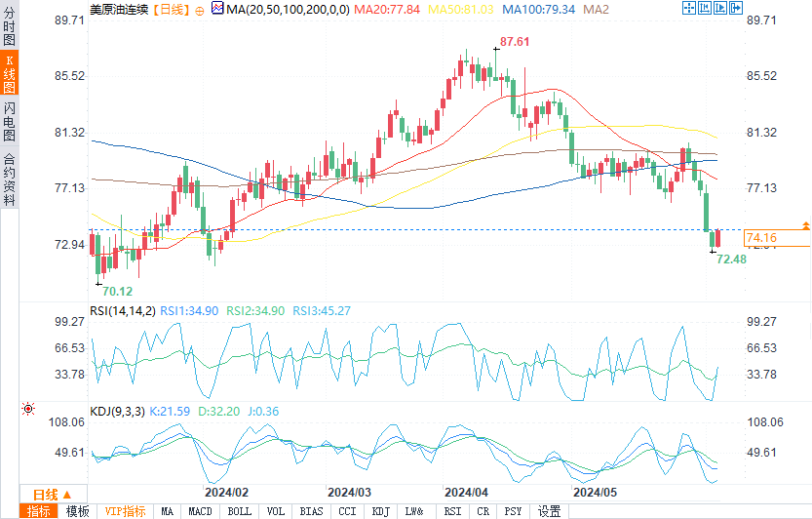Click the export chart arrow icon
This screenshot has height=519, width=812.
pos(735,8)
